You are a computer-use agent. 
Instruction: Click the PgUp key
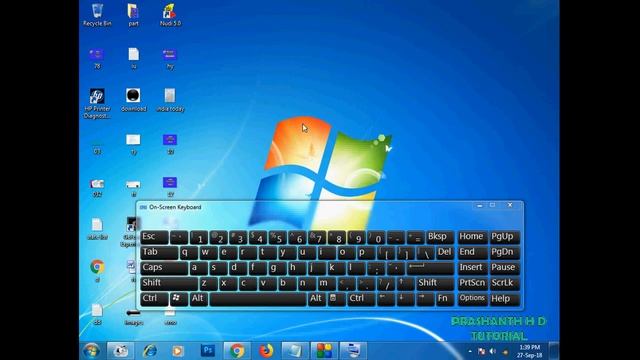click(x=505, y=237)
